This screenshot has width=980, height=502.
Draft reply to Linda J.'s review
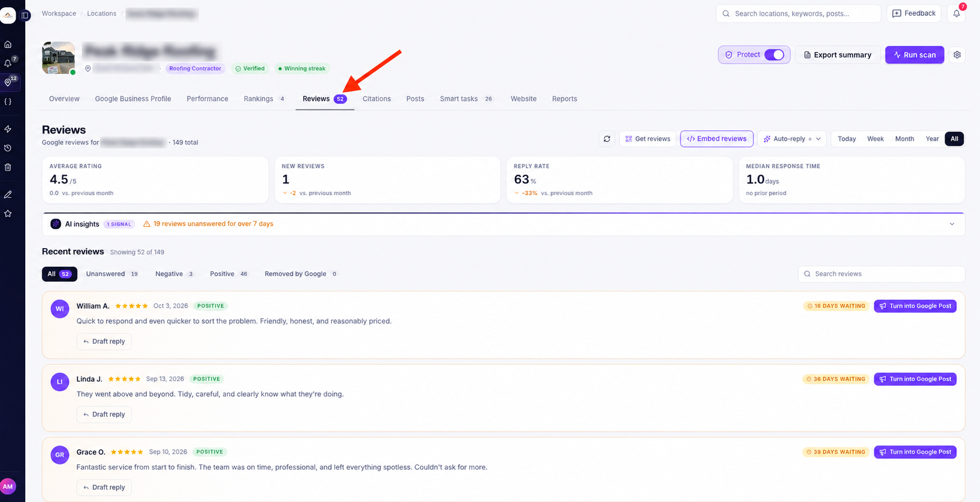[104, 414]
